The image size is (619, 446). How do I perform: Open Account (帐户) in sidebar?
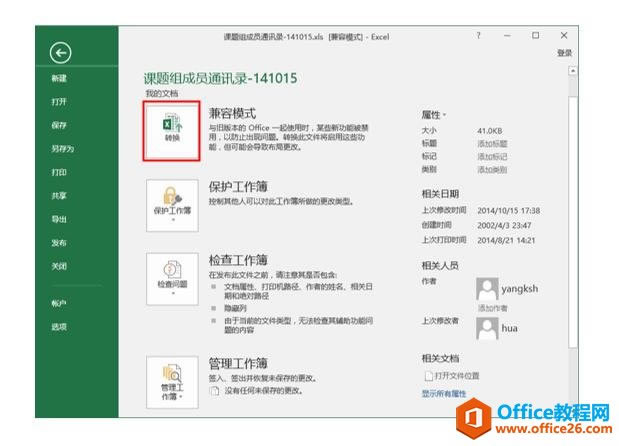coord(59,303)
